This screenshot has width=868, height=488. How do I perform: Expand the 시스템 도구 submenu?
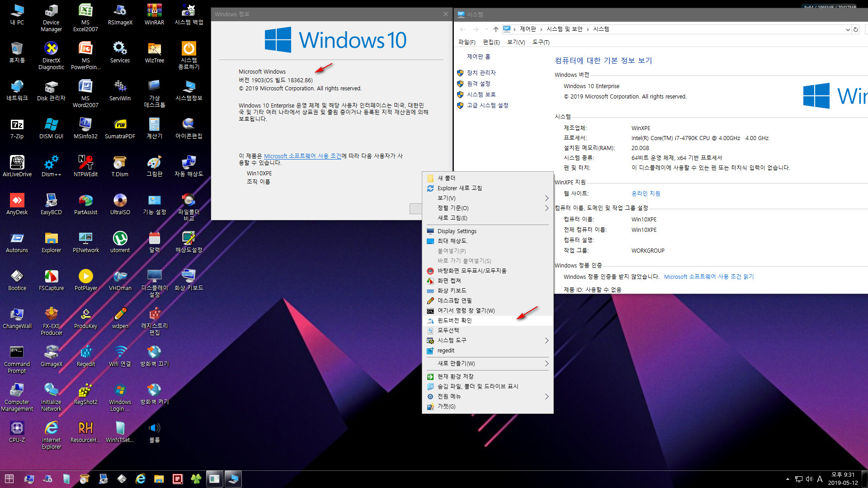click(488, 340)
